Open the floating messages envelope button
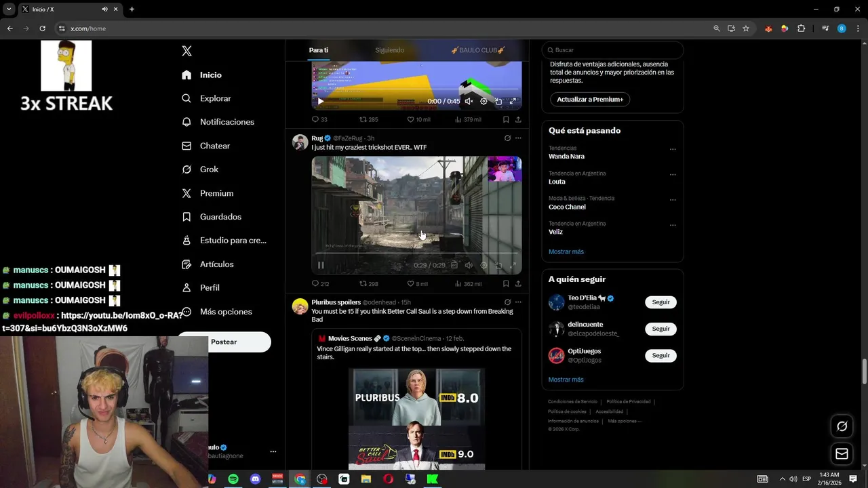The image size is (868, 488). [x=842, y=453]
